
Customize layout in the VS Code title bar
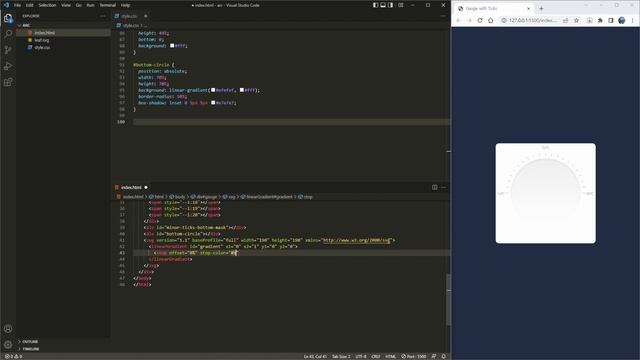pos(401,5)
